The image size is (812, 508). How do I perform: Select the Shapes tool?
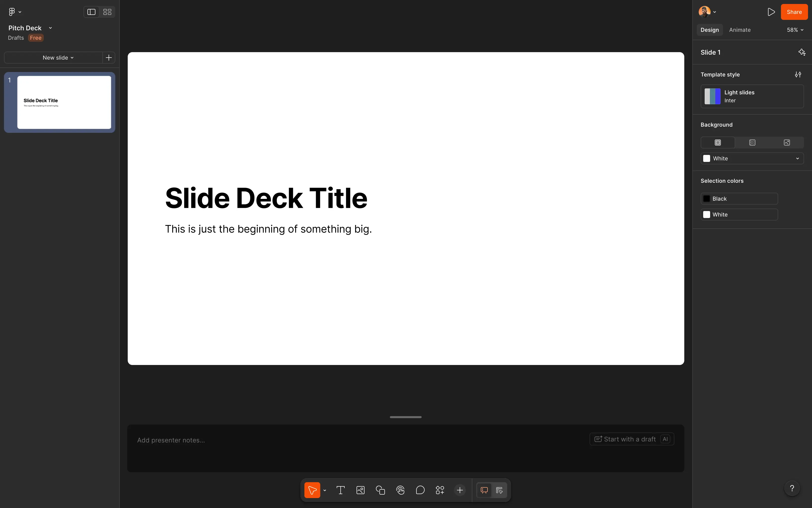pyautogui.click(x=380, y=490)
